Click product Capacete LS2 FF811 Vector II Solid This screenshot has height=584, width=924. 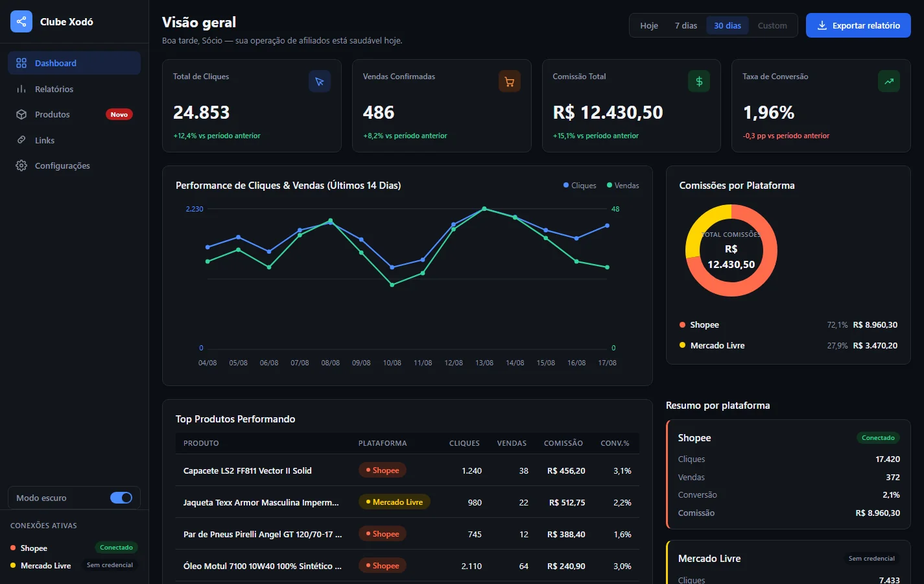(248, 470)
